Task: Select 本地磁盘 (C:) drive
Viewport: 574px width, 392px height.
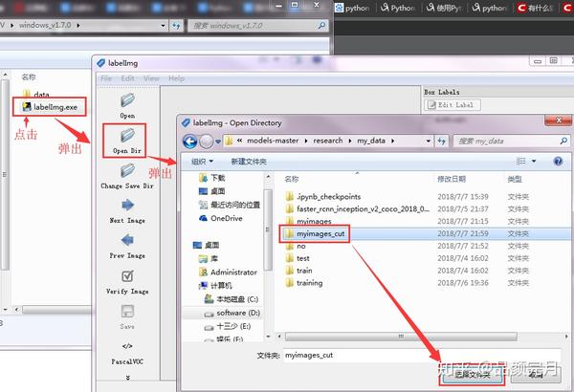Action: 232,299
